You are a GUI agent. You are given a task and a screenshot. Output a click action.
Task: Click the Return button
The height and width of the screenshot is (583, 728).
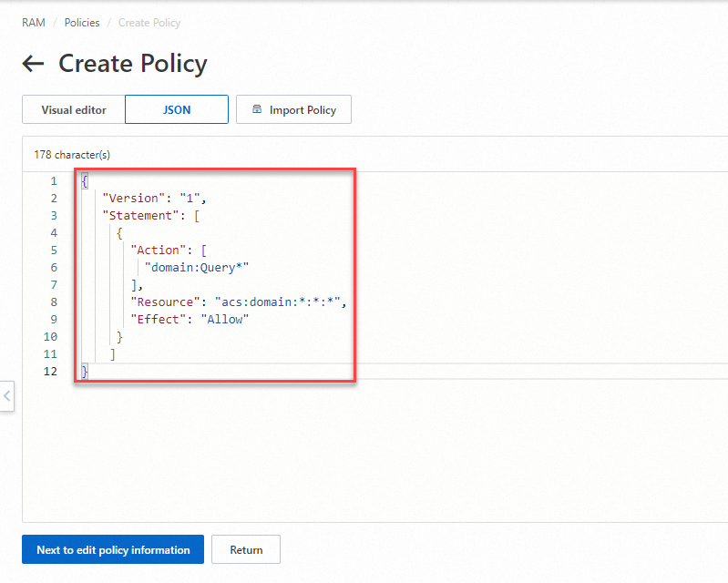pos(246,549)
